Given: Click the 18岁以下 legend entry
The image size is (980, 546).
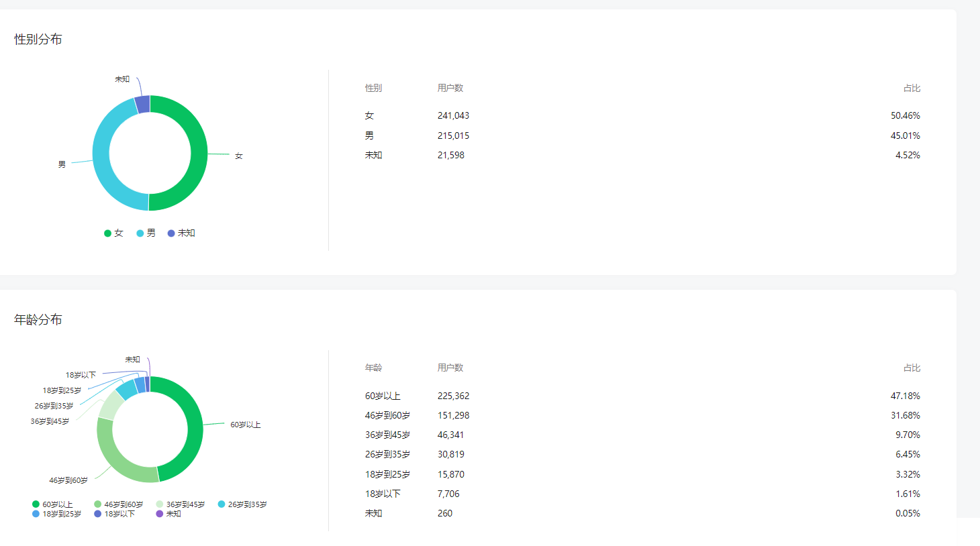Looking at the screenshot, I should point(115,514).
